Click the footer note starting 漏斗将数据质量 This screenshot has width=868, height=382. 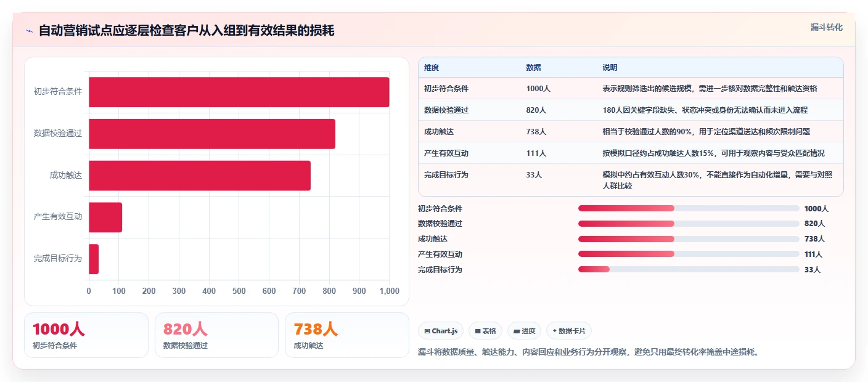(x=588, y=352)
